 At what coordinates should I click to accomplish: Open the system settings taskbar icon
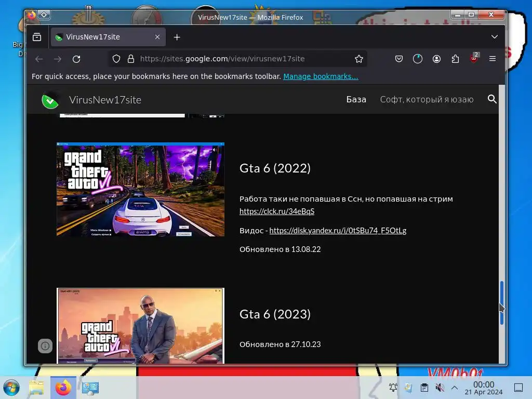click(x=90, y=388)
